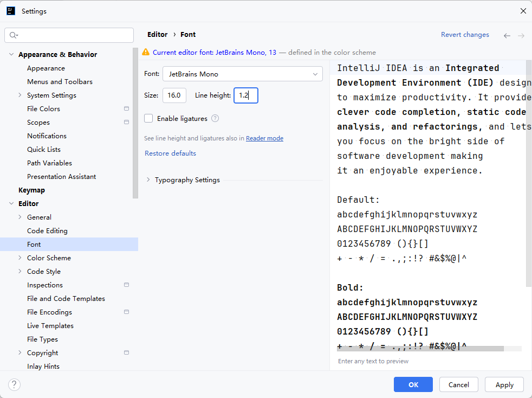The height and width of the screenshot is (398, 532).
Task: Open Notifications settings
Action: pyautogui.click(x=47, y=136)
